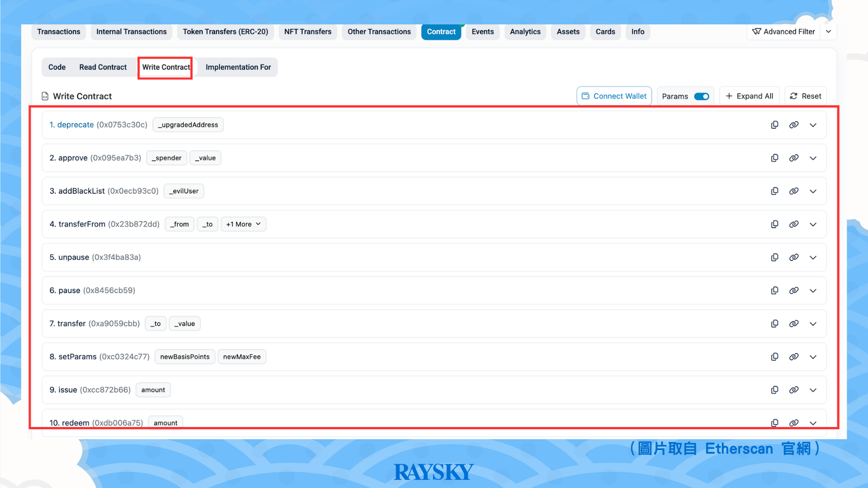Click the _spender parameter tag

[x=167, y=158]
